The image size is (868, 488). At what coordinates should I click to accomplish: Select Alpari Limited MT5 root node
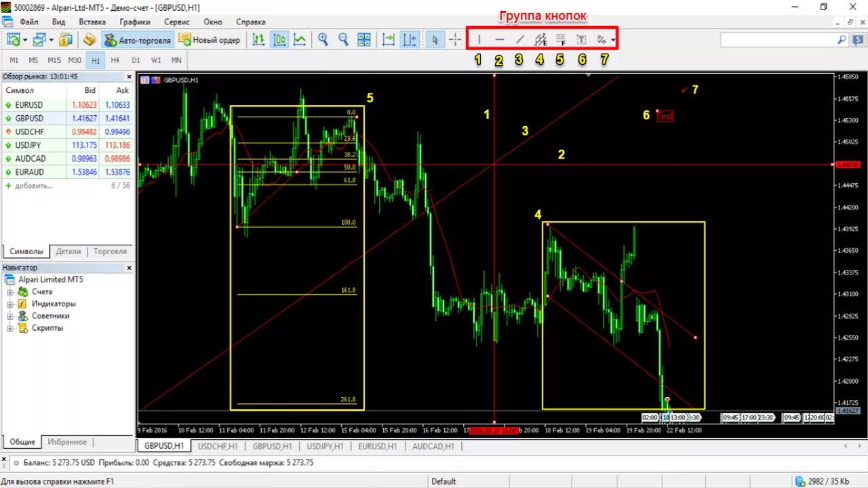click(x=52, y=280)
